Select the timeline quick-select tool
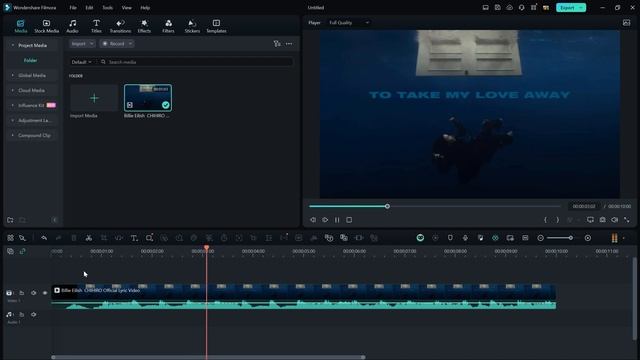Screen dimensions: 640x360 coord(22,238)
